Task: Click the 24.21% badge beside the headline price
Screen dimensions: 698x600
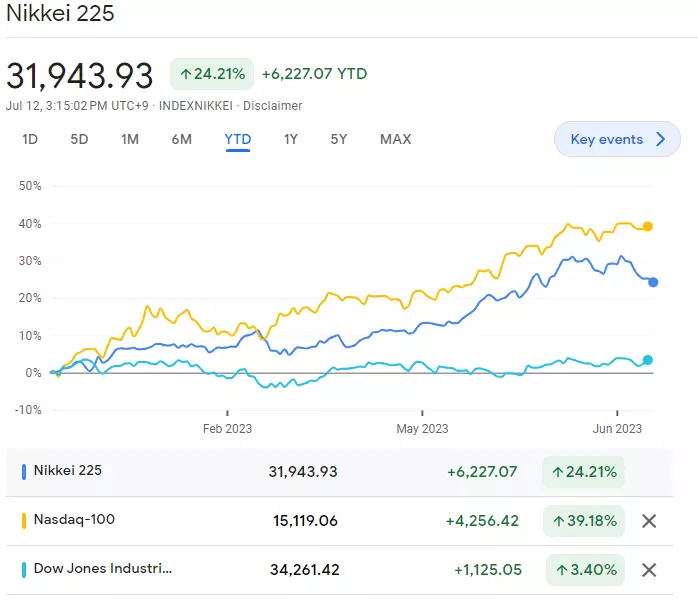Action: (212, 74)
